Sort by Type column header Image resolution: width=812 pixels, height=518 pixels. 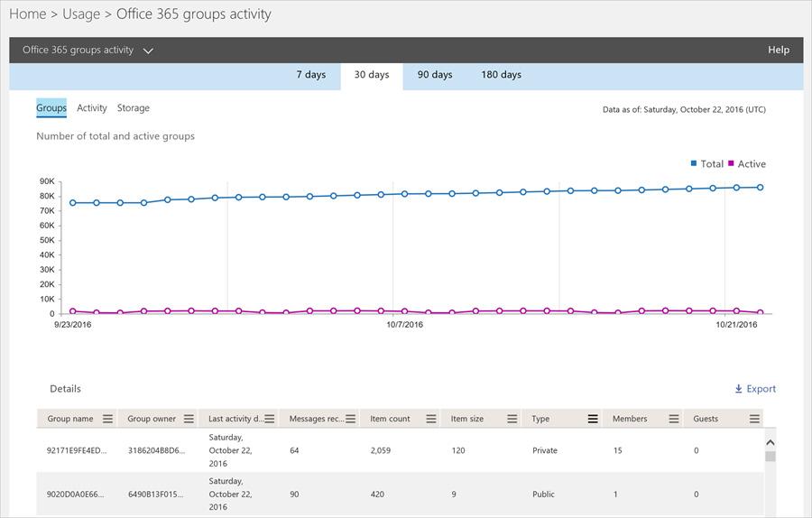click(x=540, y=419)
